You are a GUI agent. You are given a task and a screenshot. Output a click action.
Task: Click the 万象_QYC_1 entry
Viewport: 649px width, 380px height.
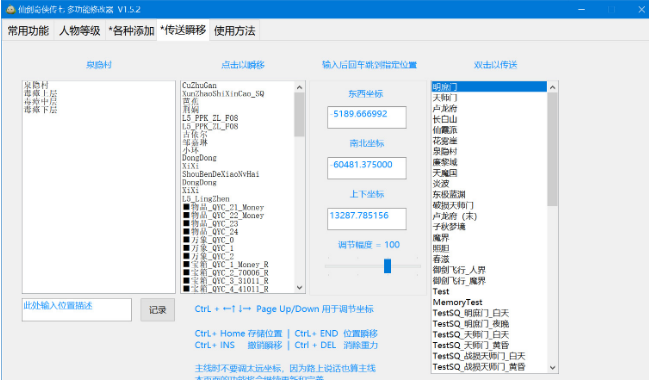(x=209, y=248)
